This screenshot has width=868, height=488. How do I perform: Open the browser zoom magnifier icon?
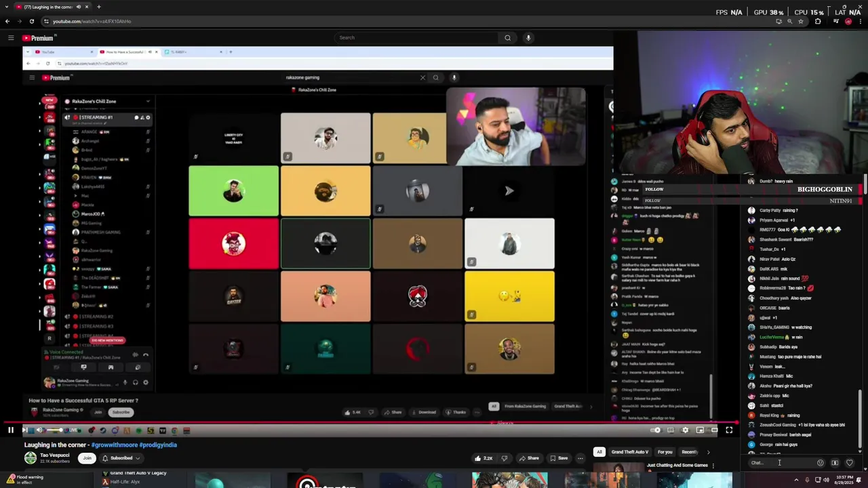pyautogui.click(x=789, y=21)
